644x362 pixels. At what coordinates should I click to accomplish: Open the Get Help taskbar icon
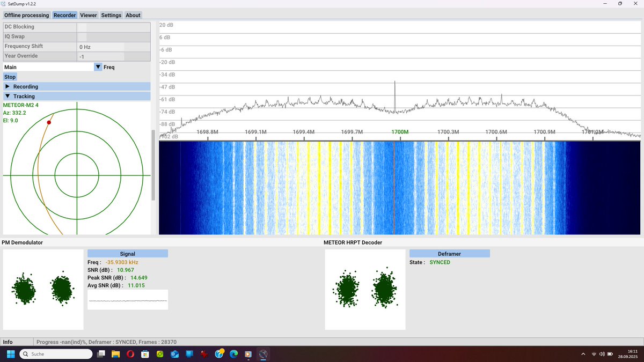tap(219, 354)
